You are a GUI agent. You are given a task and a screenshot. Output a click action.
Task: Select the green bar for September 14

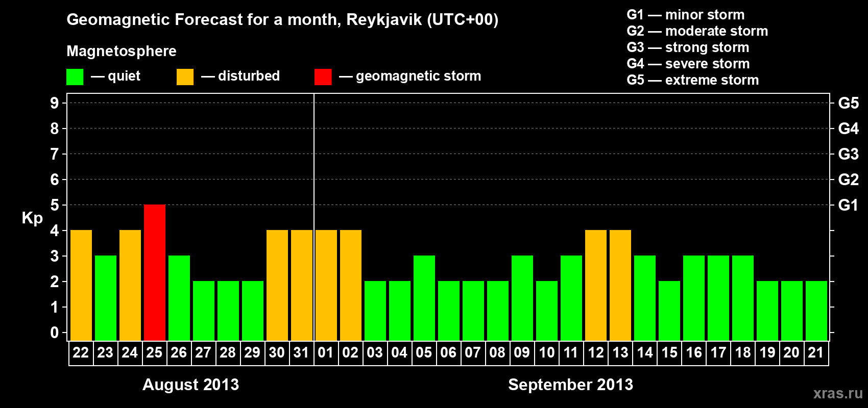pos(645,298)
